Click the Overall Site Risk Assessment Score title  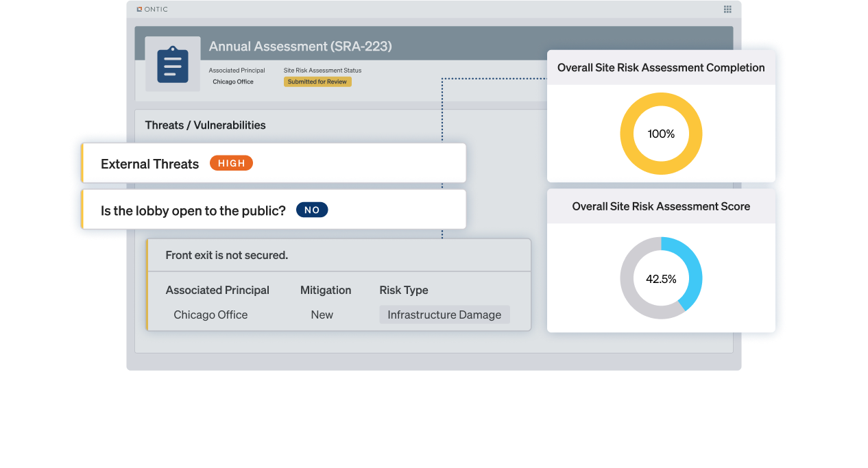[661, 206]
